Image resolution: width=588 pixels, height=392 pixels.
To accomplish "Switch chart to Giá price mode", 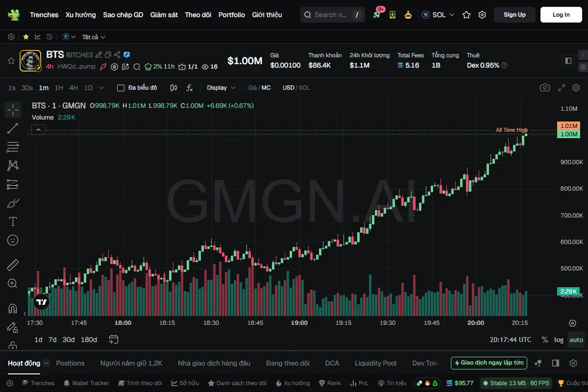I will coord(252,88).
